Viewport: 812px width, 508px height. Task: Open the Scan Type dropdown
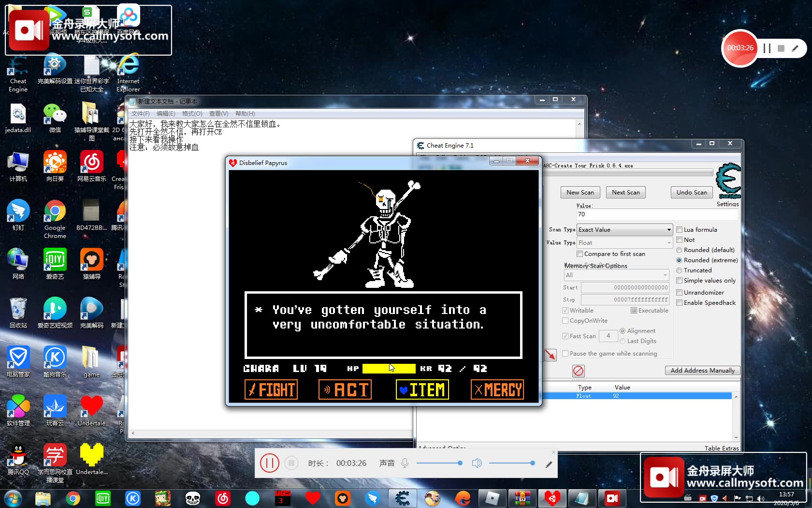(624, 230)
